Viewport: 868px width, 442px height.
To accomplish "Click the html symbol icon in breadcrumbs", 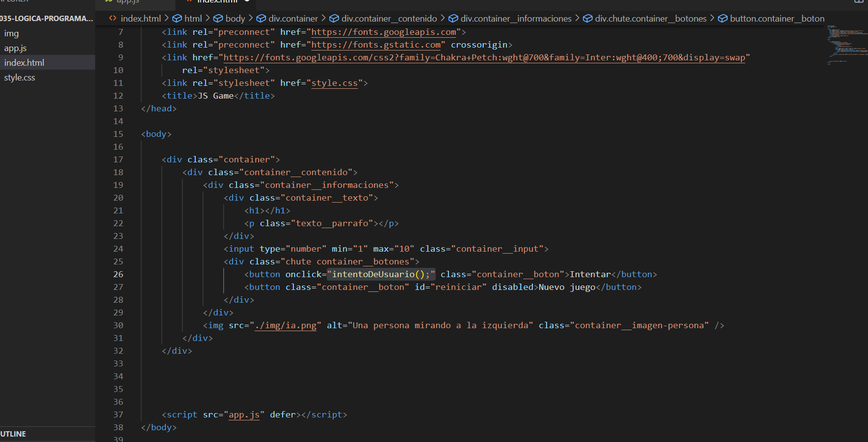I will [177, 18].
